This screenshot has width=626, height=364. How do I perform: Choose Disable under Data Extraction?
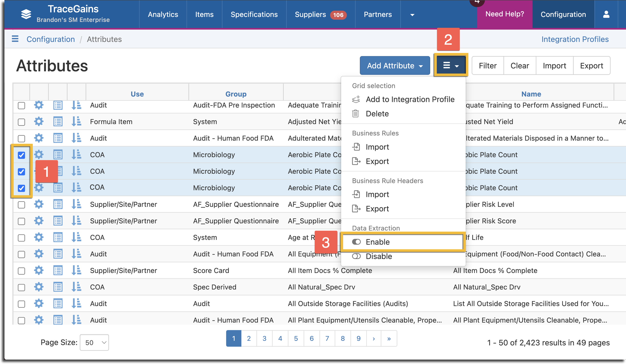(x=403, y=256)
